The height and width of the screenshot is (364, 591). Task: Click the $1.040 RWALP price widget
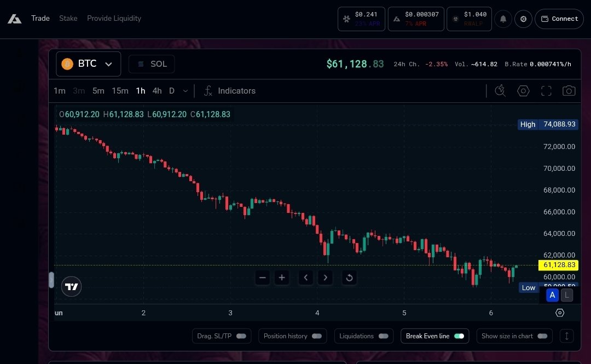(470, 19)
